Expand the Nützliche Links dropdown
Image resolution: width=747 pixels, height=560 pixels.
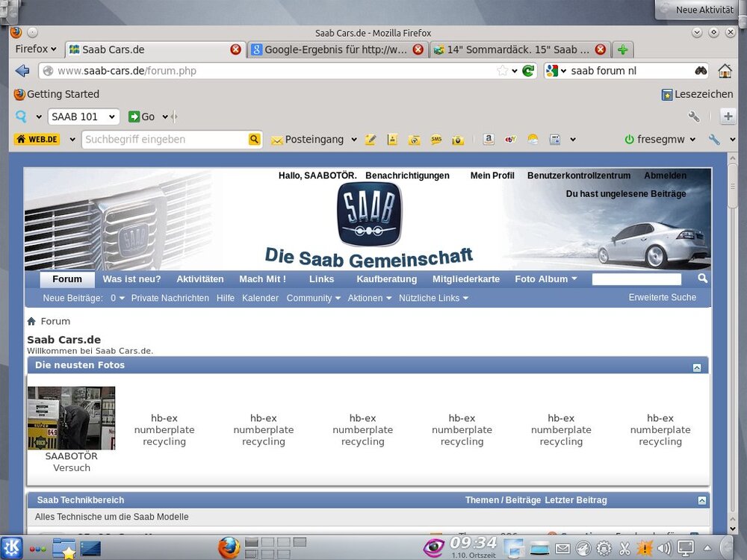433,298
